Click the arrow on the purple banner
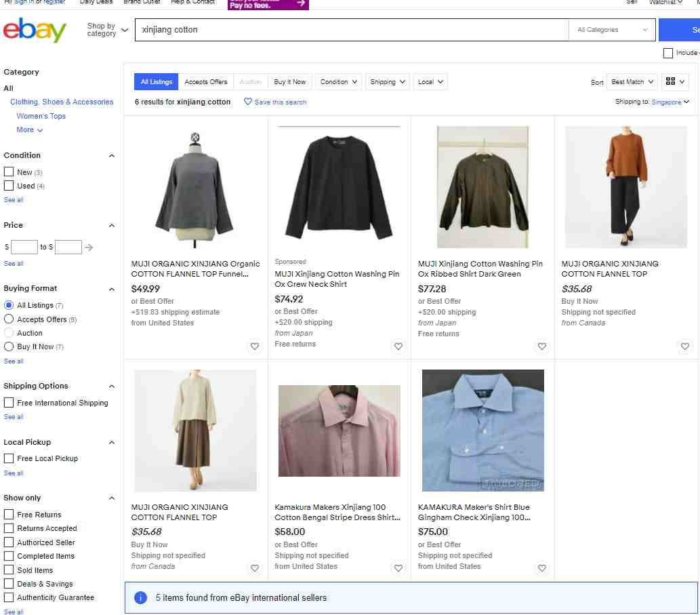700x615 pixels. pos(301,3)
